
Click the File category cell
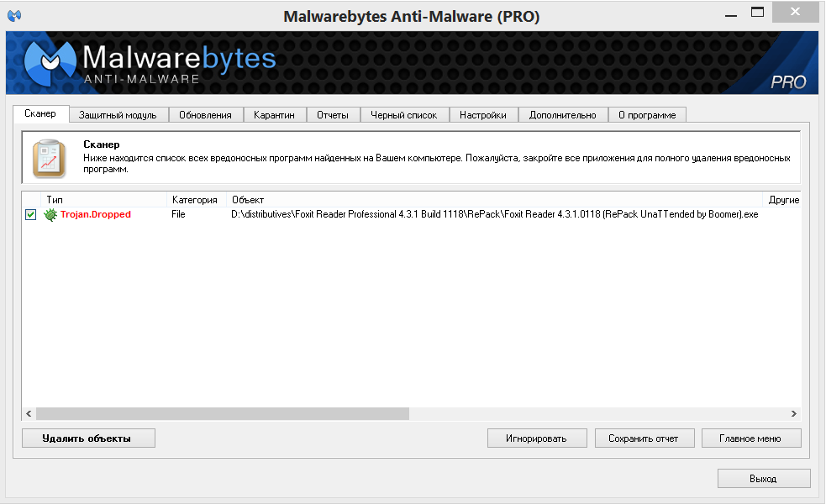[x=179, y=214]
